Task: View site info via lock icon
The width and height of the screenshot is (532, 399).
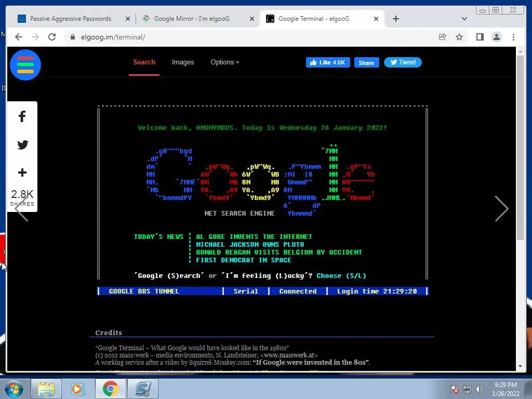Action: [73, 37]
